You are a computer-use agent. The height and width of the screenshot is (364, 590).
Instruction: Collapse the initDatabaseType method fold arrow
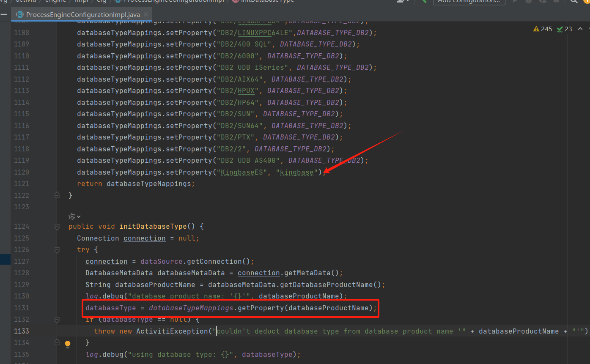tap(57, 226)
